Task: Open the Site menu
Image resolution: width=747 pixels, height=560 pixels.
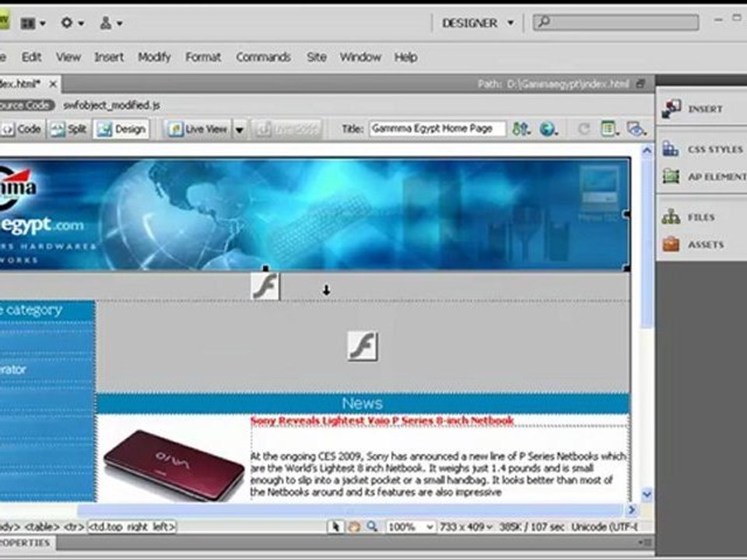Action: (317, 57)
